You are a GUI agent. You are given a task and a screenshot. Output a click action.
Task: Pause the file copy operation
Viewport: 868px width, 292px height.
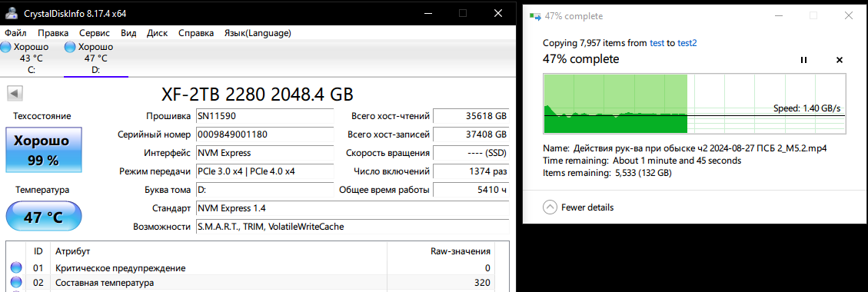coord(803,60)
